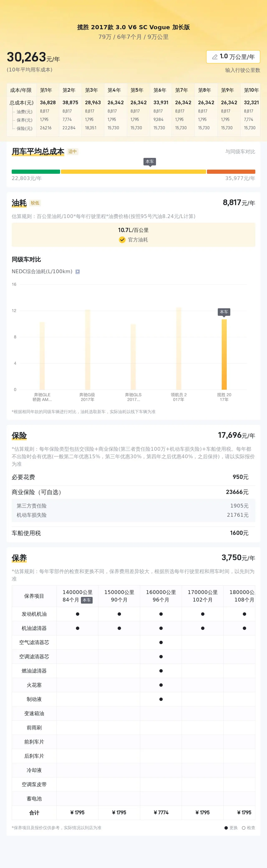Tap the 150000公里 90个月 column header

coord(119,596)
